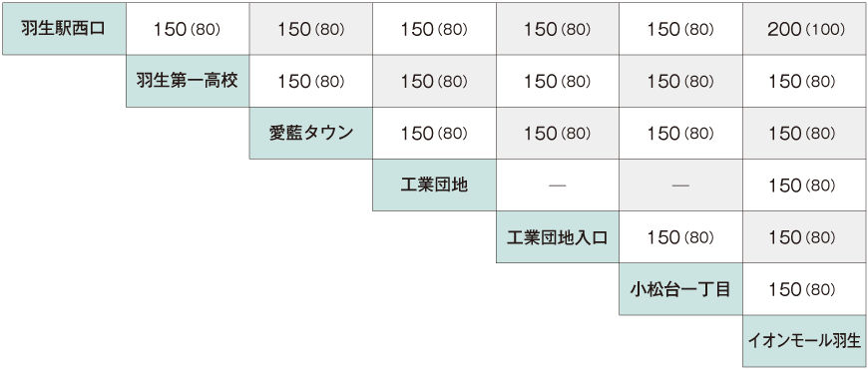Select the 工業団地 stop cell
Screen dimensions: 868x369
435,185
